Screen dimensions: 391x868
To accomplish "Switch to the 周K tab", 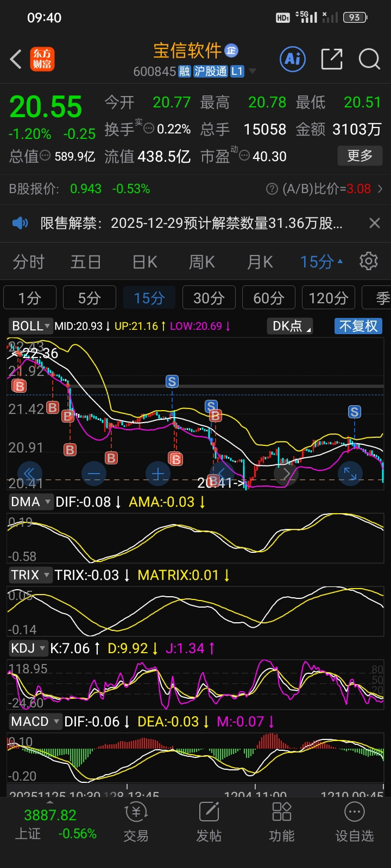I will (x=202, y=262).
